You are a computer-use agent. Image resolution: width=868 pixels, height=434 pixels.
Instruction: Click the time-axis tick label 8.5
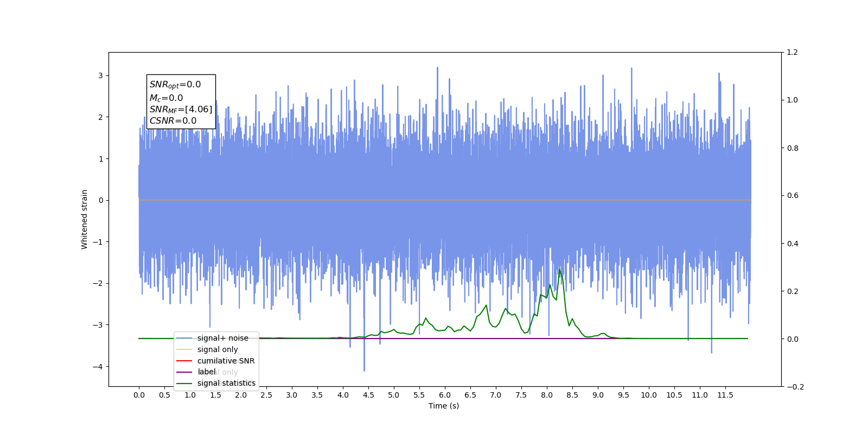point(572,395)
